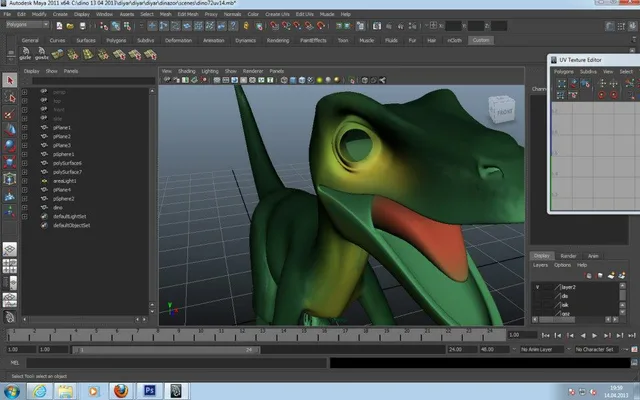The width and height of the screenshot is (640, 400).
Task: Open the Edit Mesh menu
Action: [x=187, y=14]
